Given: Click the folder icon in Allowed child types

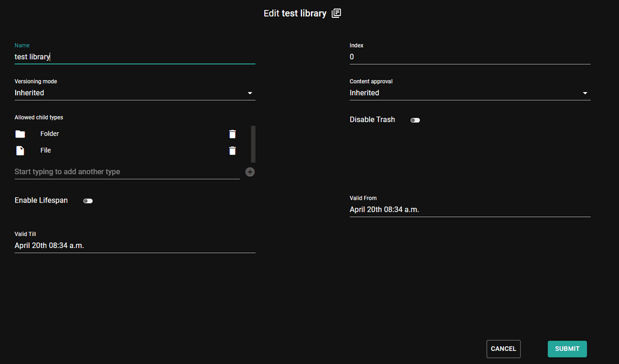Looking at the screenshot, I should pyautogui.click(x=20, y=134).
